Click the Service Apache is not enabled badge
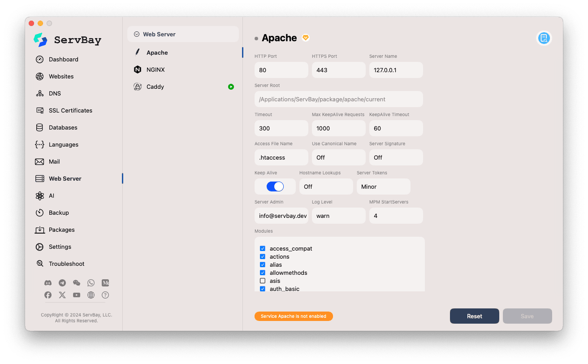 pos(294,316)
